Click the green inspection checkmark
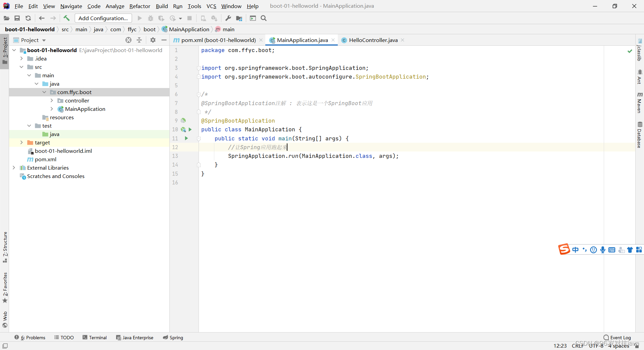Image resolution: width=644 pixels, height=350 pixels. pos(630,51)
